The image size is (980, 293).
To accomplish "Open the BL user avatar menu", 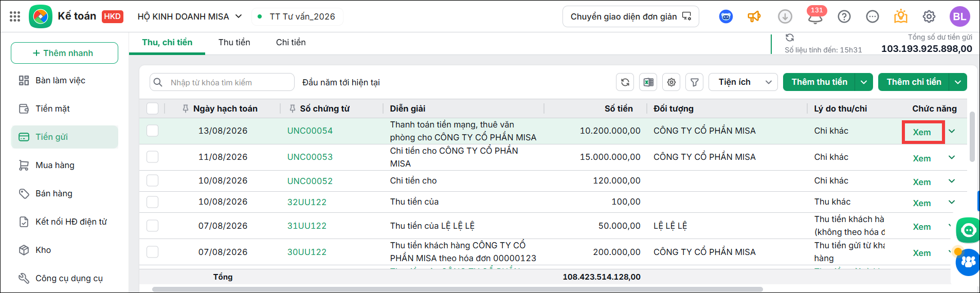I will point(959,16).
